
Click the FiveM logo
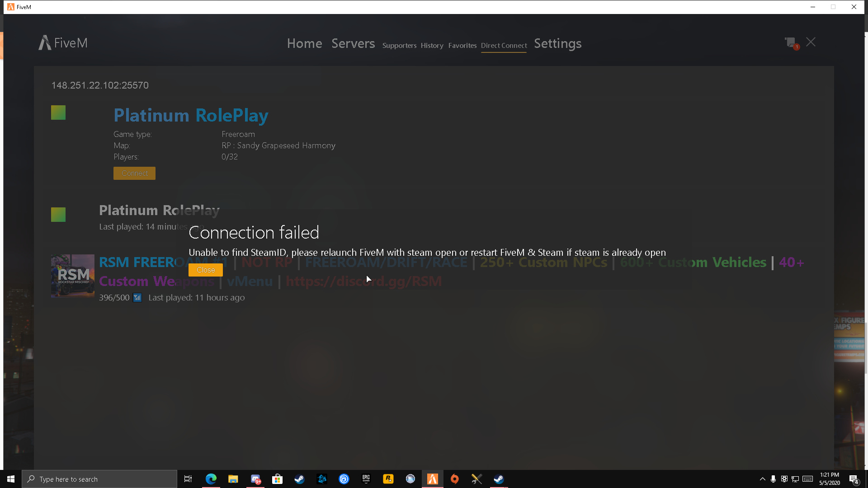[x=63, y=43]
